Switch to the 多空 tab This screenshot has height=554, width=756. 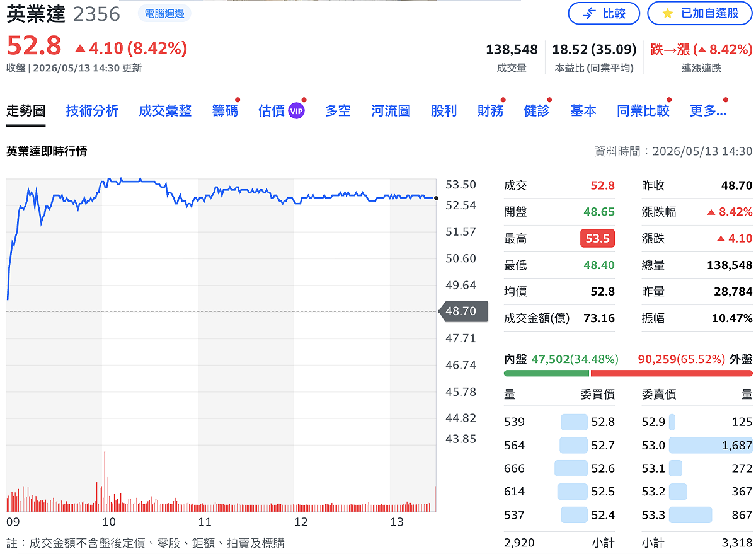[338, 111]
